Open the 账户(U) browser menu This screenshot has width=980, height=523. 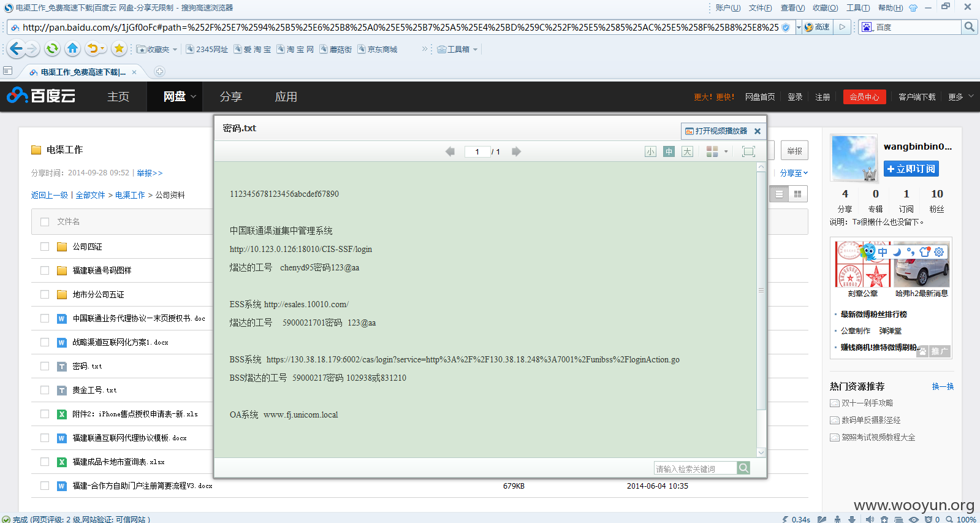728,7
